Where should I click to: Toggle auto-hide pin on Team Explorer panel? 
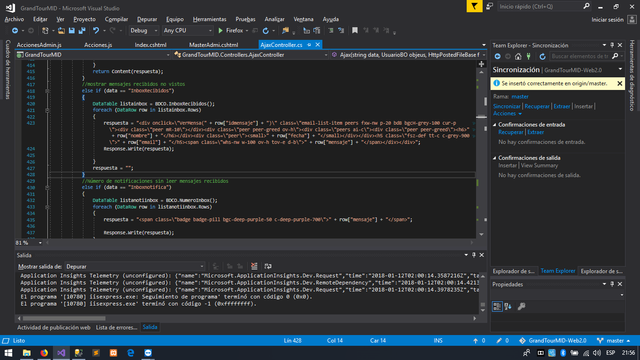click(612, 45)
